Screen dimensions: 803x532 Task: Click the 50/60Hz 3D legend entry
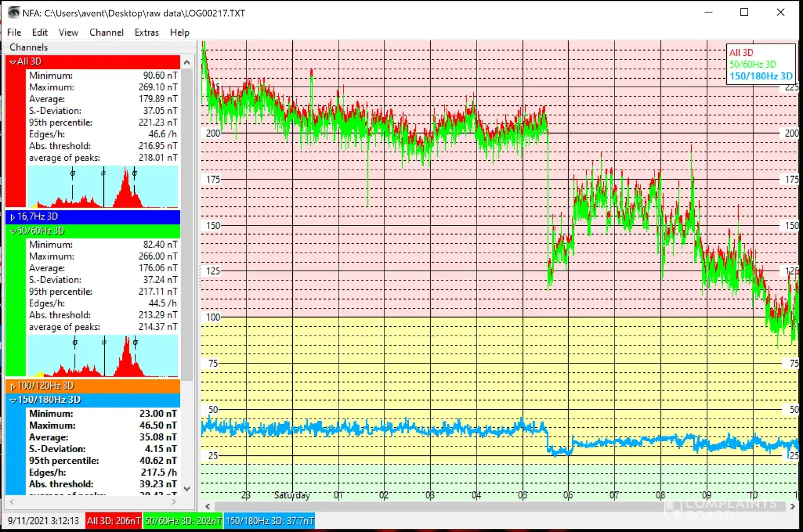[x=752, y=64]
